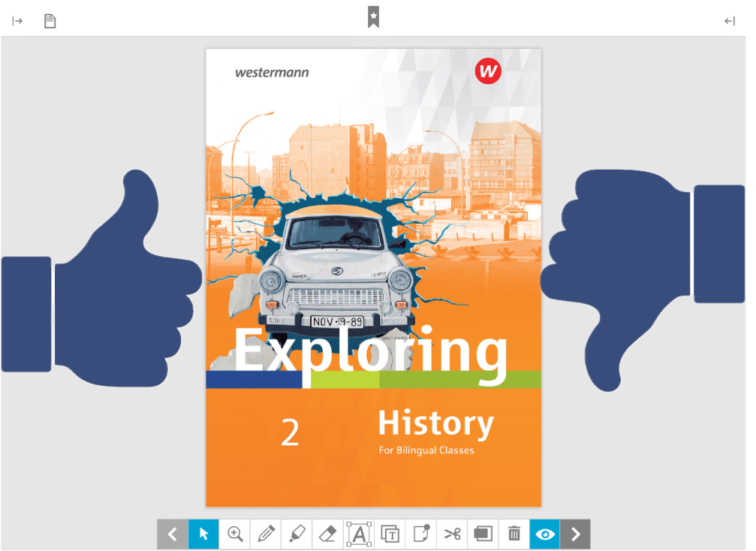Go to the previous page
The width and height of the screenshot is (756, 551).
172,534
